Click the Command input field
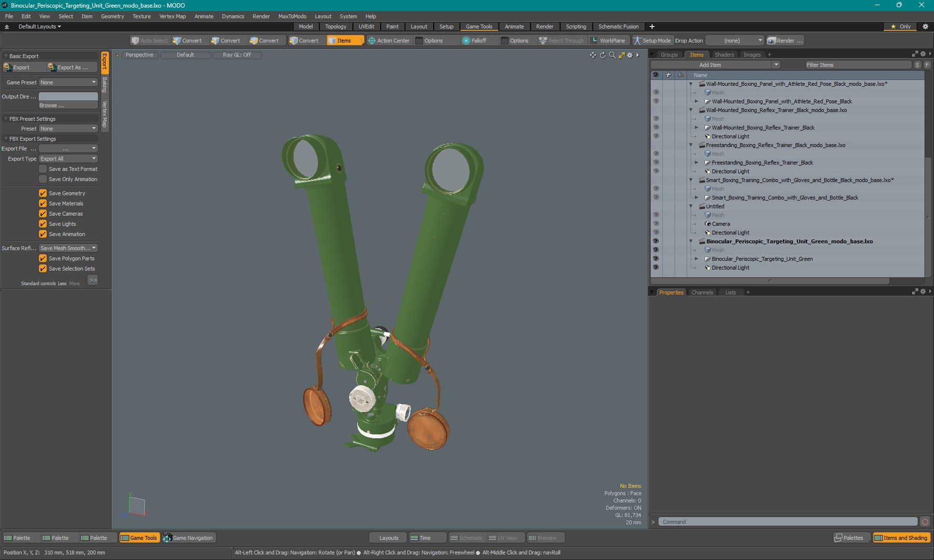Image resolution: width=934 pixels, height=560 pixels. pos(788,522)
